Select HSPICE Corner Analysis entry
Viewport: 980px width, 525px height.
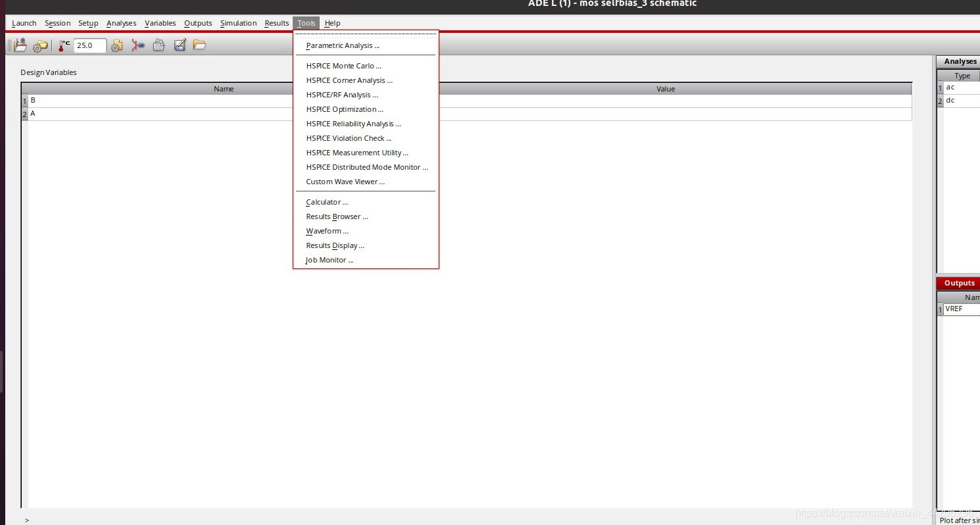coord(366,80)
